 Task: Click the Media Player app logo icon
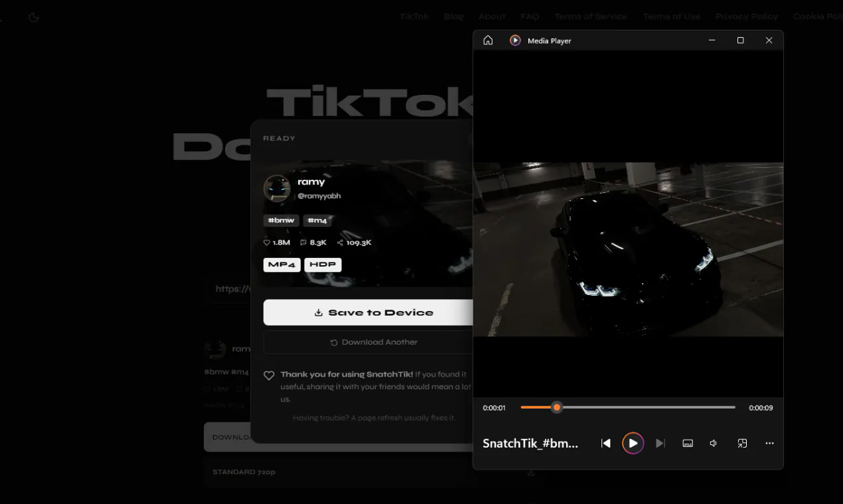click(x=515, y=40)
